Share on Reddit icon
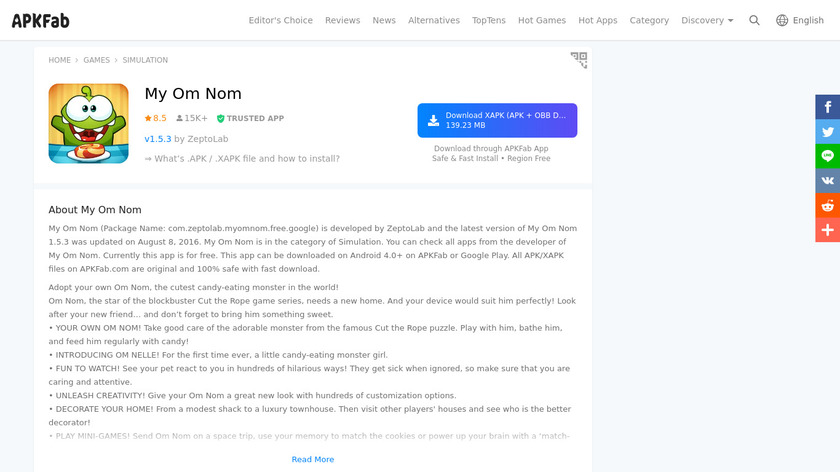This screenshot has height=472, width=840. [827, 206]
